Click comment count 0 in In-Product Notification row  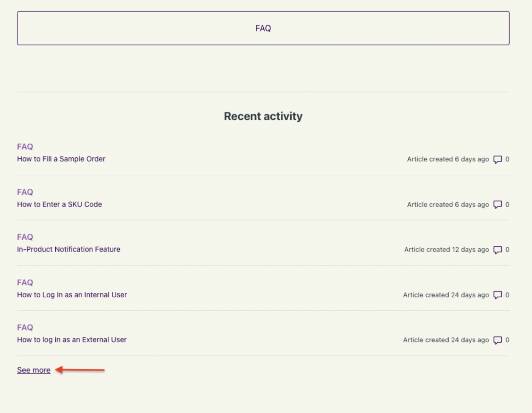click(507, 250)
